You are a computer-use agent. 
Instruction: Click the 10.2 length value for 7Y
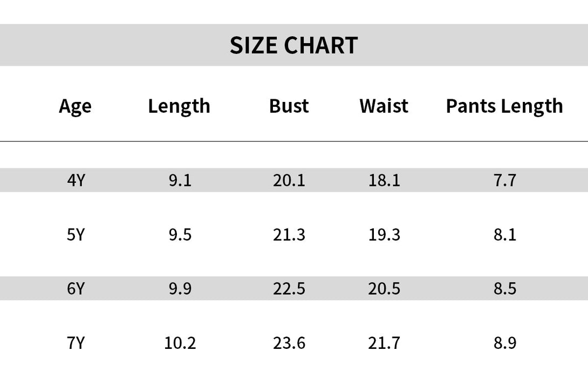click(180, 343)
